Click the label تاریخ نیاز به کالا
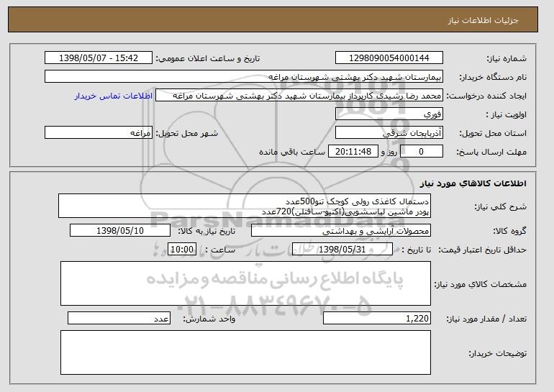The image size is (554, 392). [206, 232]
